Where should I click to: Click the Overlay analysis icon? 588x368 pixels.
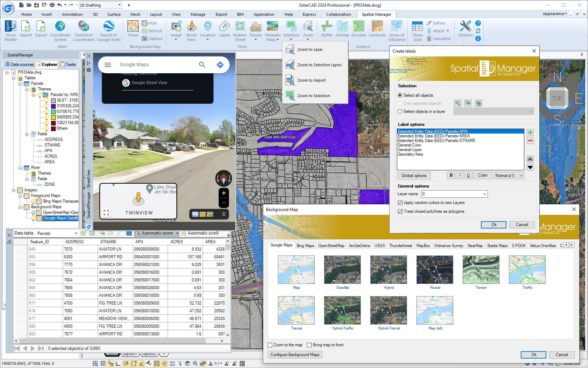[342, 29]
